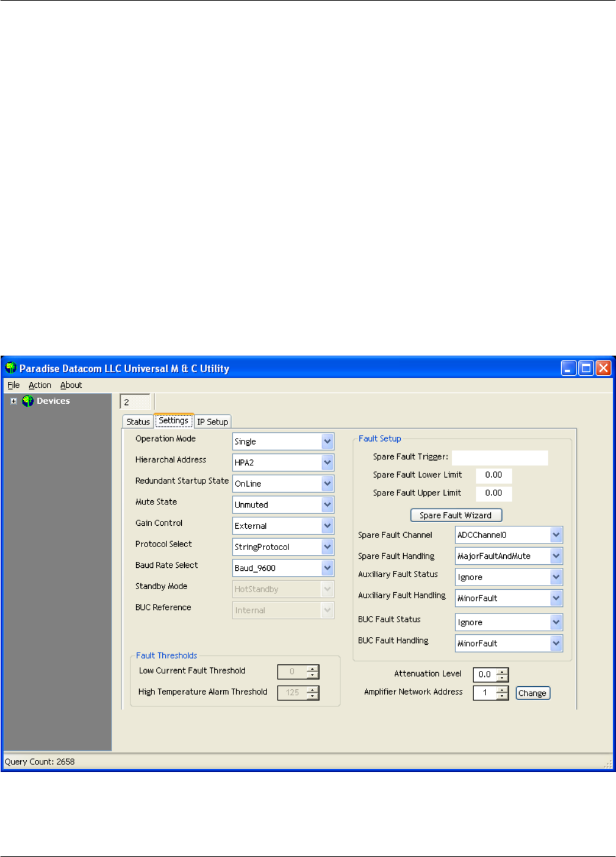Expand the Devices tree node
Image resolution: width=616 pixels, height=857 pixels.
tap(13, 401)
